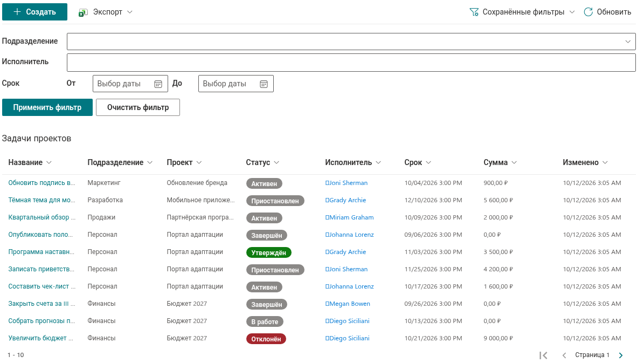644x363 pixels.
Task: Click the В работе status badge
Action: click(x=265, y=321)
